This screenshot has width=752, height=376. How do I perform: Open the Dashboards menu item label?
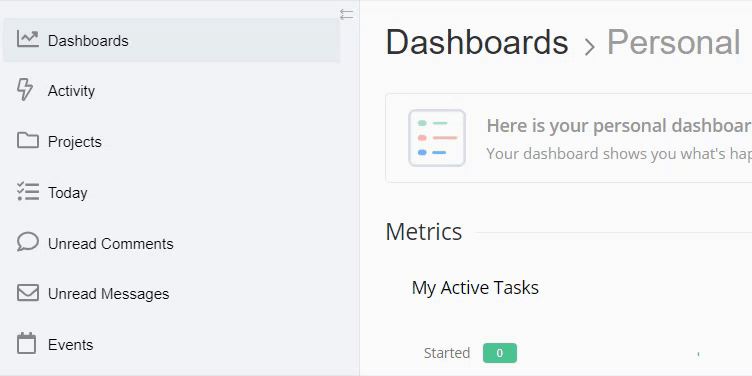88,41
